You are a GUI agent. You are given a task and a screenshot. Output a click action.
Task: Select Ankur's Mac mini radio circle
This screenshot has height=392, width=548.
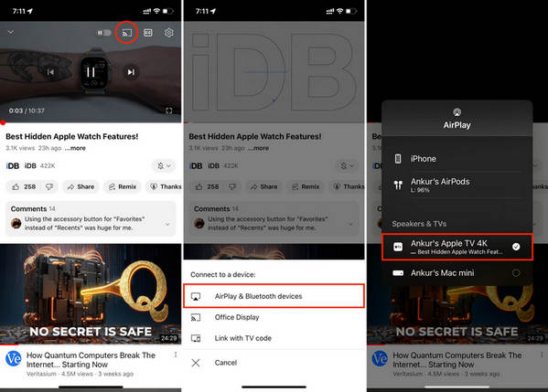tap(516, 273)
